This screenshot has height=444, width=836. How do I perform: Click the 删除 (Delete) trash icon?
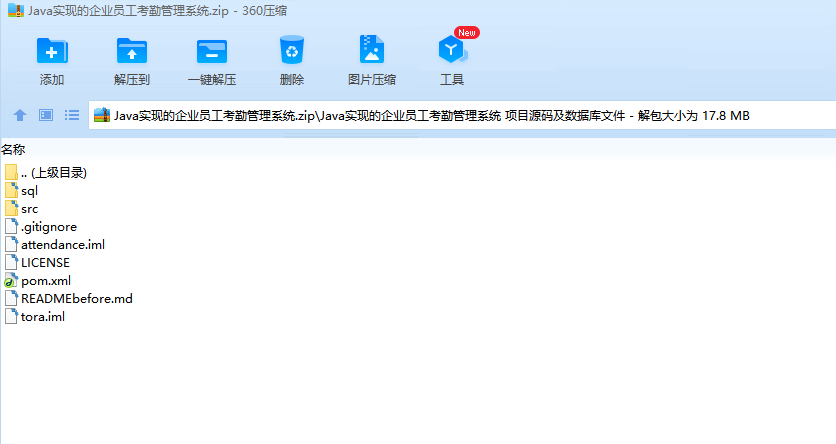click(x=292, y=50)
